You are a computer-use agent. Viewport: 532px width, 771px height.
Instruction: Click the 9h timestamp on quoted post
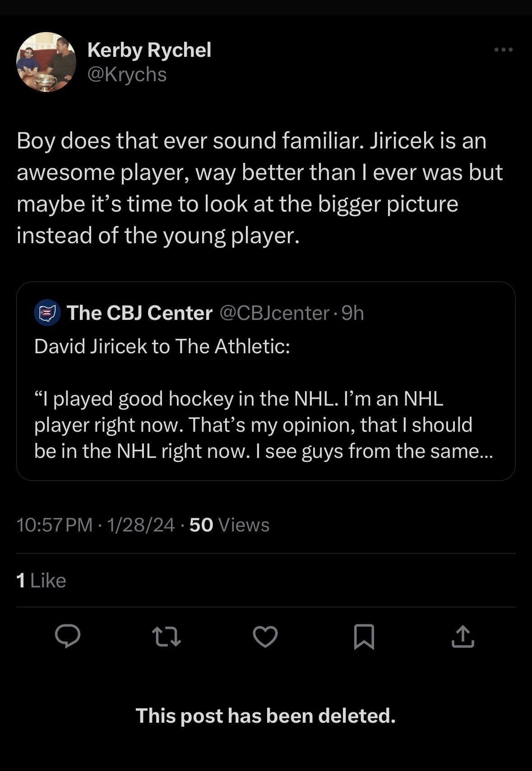353,313
